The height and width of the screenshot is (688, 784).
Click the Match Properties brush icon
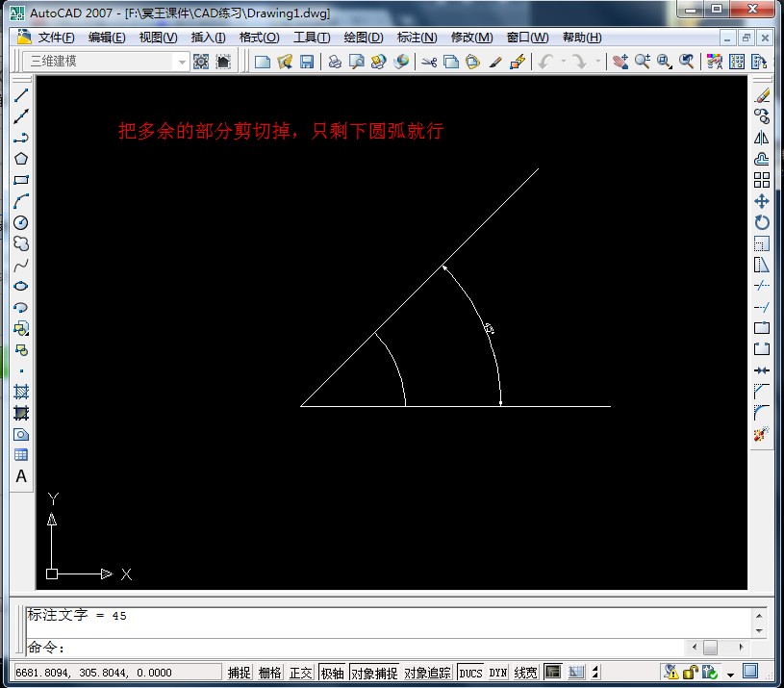point(495,62)
